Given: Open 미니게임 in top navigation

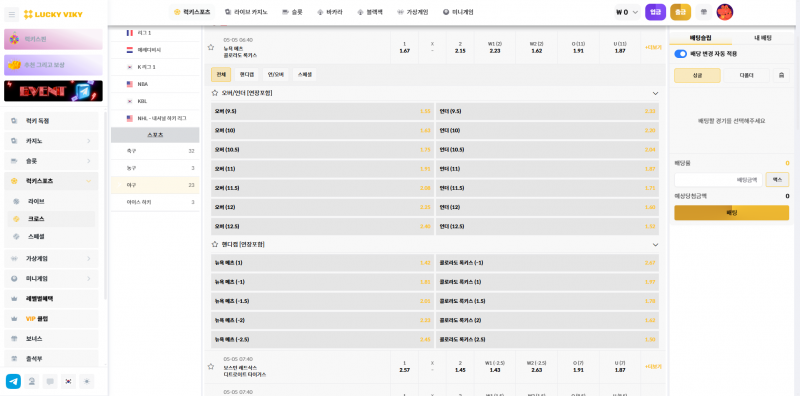Looking at the screenshot, I should pyautogui.click(x=458, y=12).
